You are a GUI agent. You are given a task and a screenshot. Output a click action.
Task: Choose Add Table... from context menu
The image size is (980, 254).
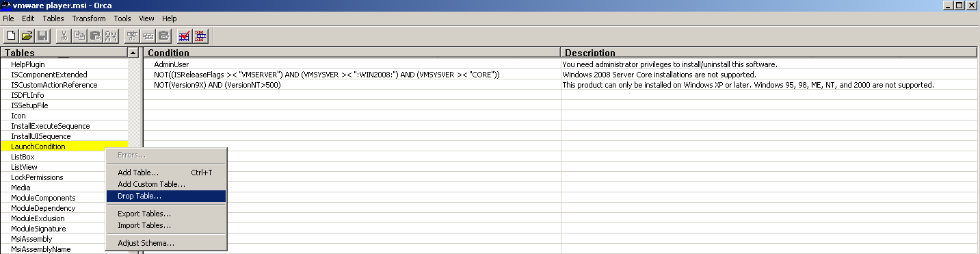point(165,173)
